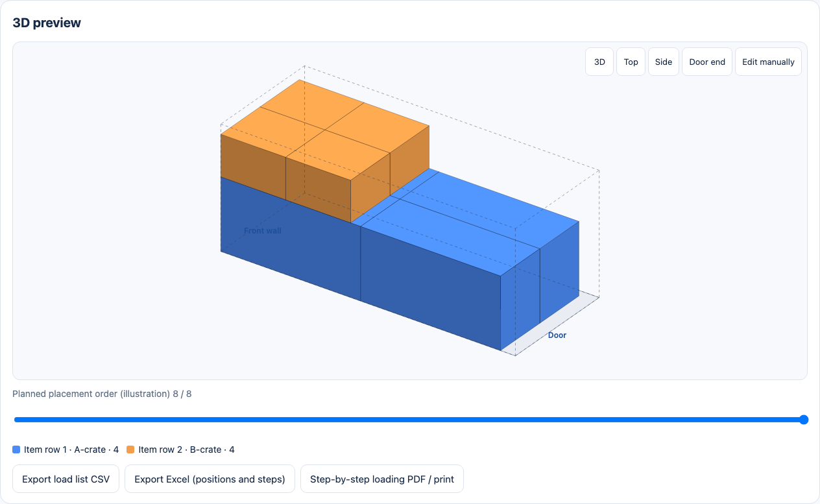The image size is (820, 504).
Task: Click legend text Item row 2 · B-crate · 4
Action: pyautogui.click(x=186, y=450)
